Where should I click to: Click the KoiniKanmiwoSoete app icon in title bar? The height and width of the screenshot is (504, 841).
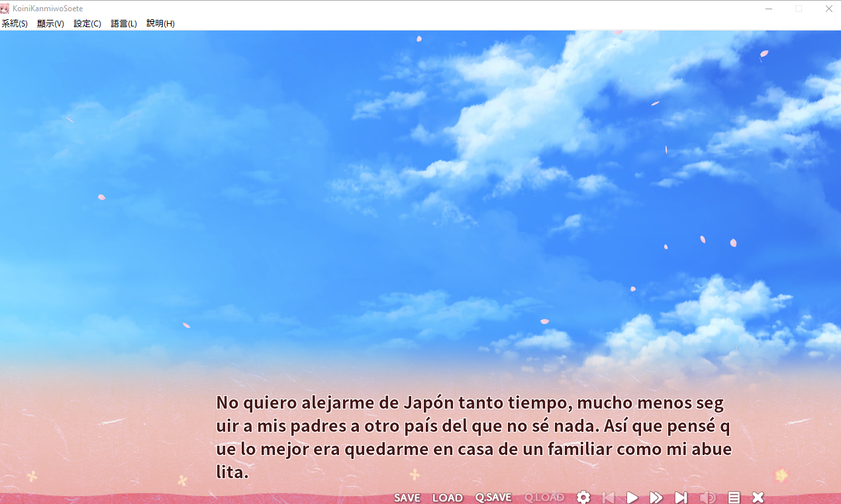[5, 9]
